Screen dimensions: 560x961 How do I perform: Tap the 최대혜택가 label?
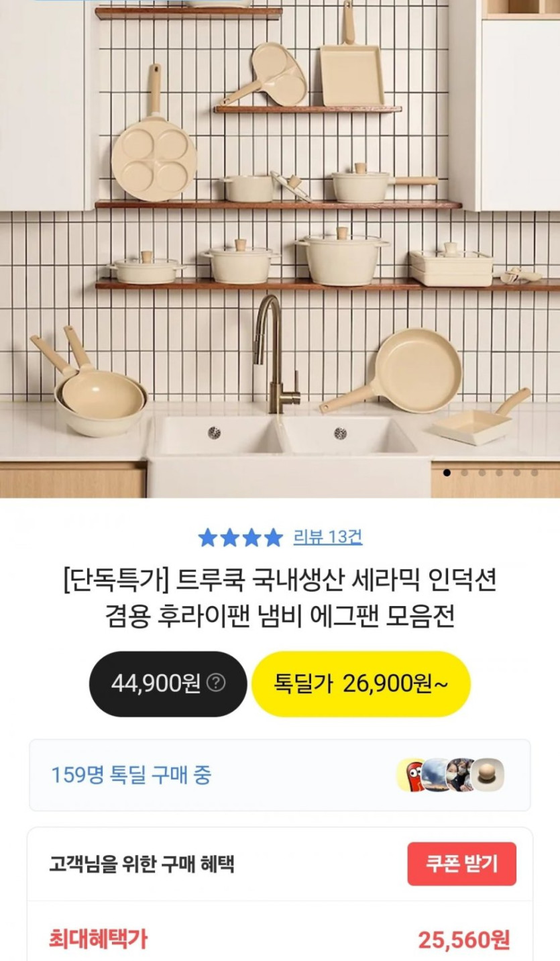98,939
